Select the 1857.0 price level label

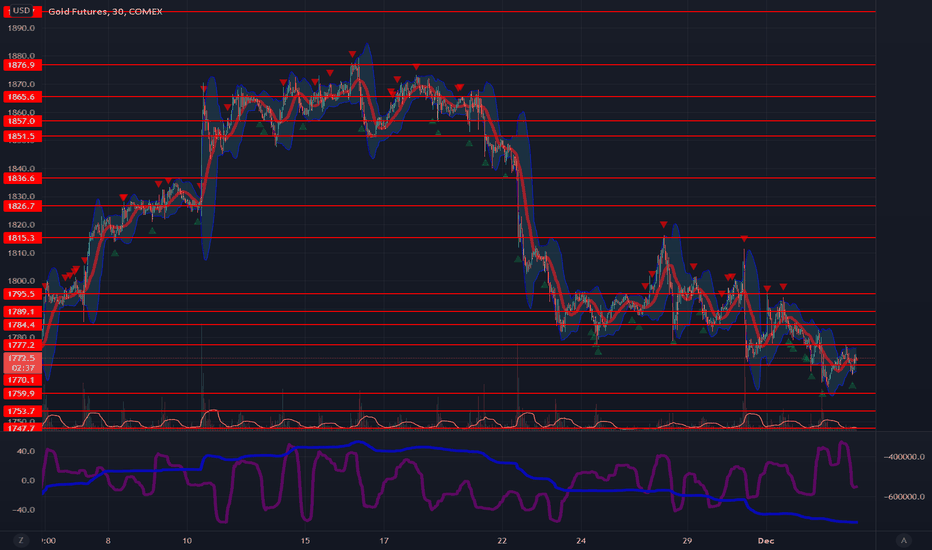pos(23,121)
